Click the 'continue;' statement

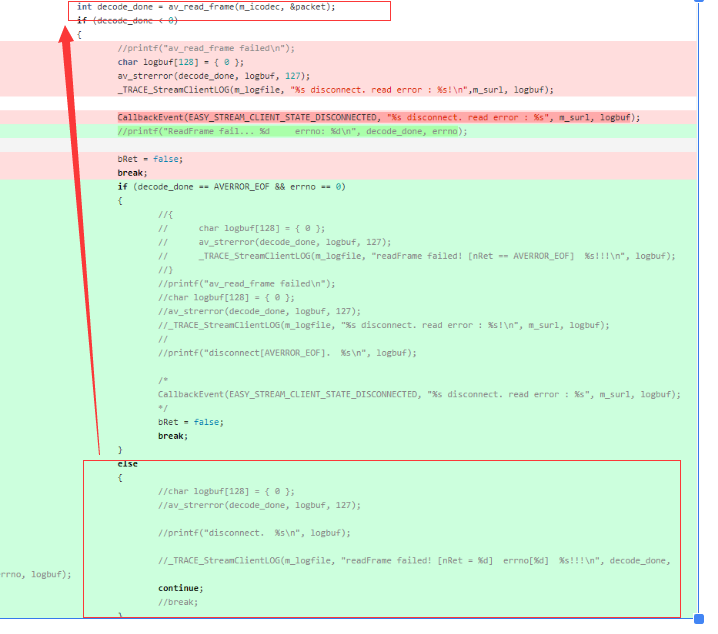pos(180,588)
